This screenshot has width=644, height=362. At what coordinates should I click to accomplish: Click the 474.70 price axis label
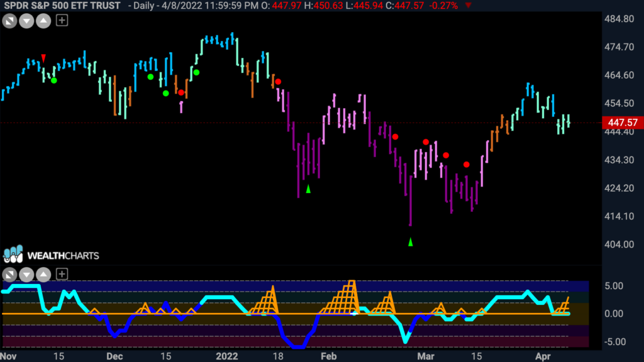(x=619, y=47)
